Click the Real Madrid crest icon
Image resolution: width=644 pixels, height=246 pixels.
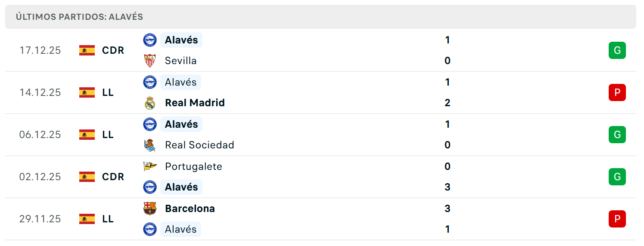150,103
